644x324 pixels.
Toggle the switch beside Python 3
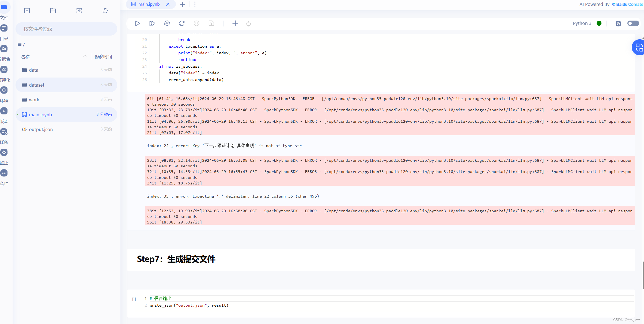[x=633, y=23]
